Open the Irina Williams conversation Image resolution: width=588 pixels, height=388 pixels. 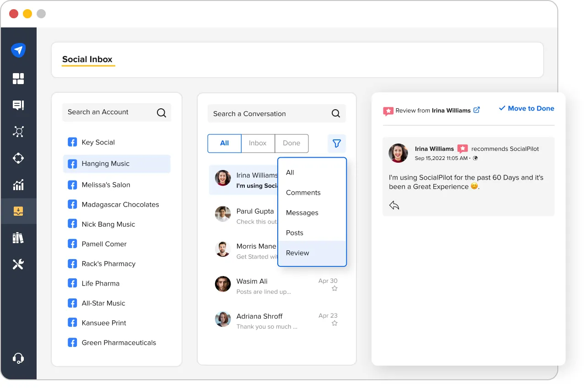[x=243, y=180]
